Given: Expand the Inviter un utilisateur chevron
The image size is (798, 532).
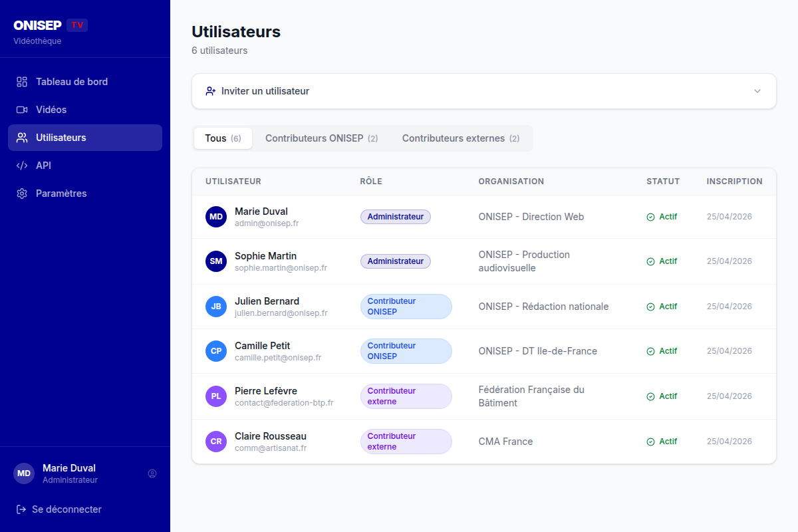Looking at the screenshot, I should pos(757,91).
